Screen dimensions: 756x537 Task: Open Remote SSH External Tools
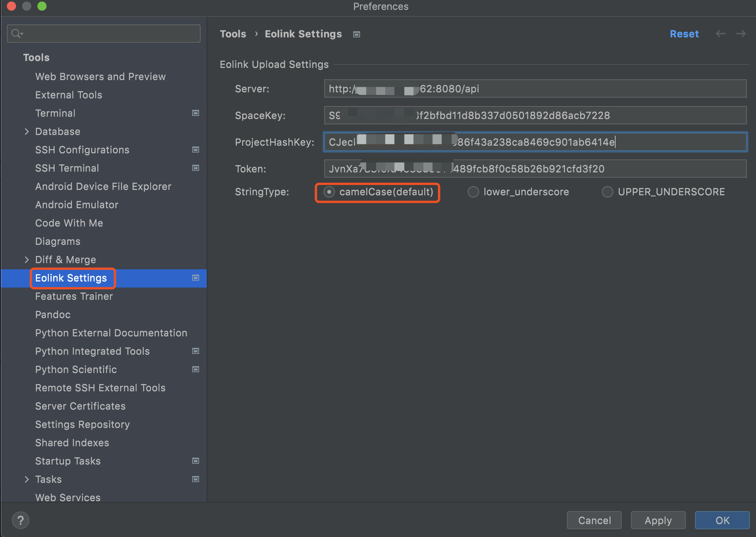(100, 388)
